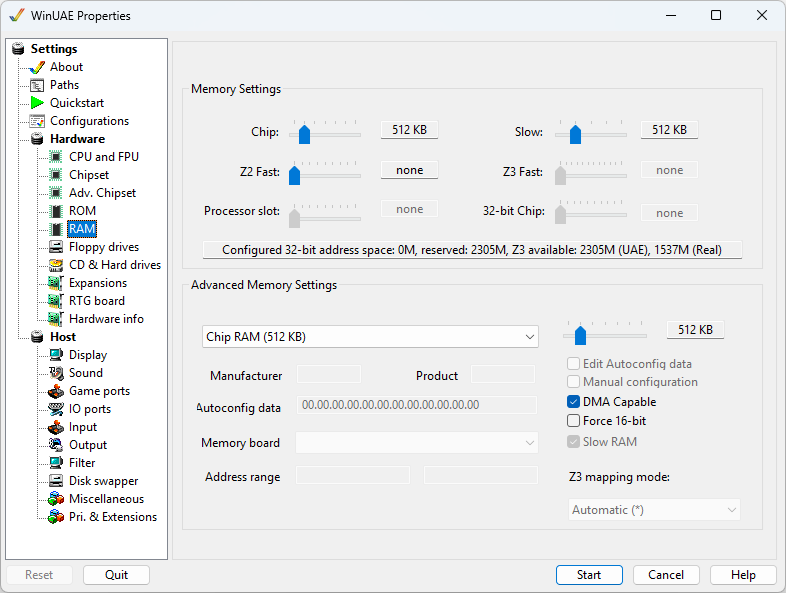The height and width of the screenshot is (593, 786).
Task: Open the Chip RAM (512 KB) dropdown
Action: coord(370,337)
